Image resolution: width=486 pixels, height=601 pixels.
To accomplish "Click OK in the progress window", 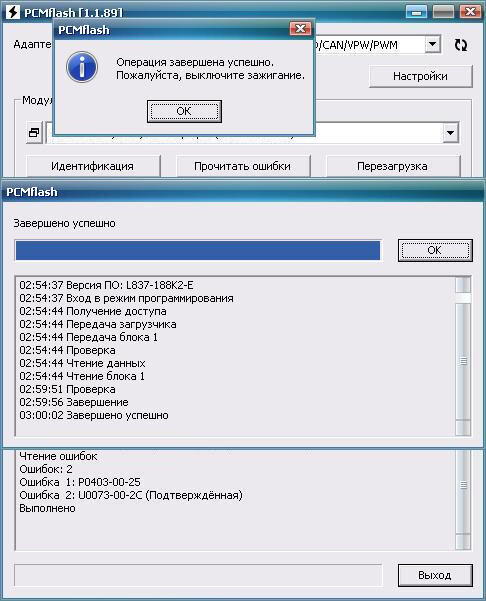I will (x=435, y=250).
